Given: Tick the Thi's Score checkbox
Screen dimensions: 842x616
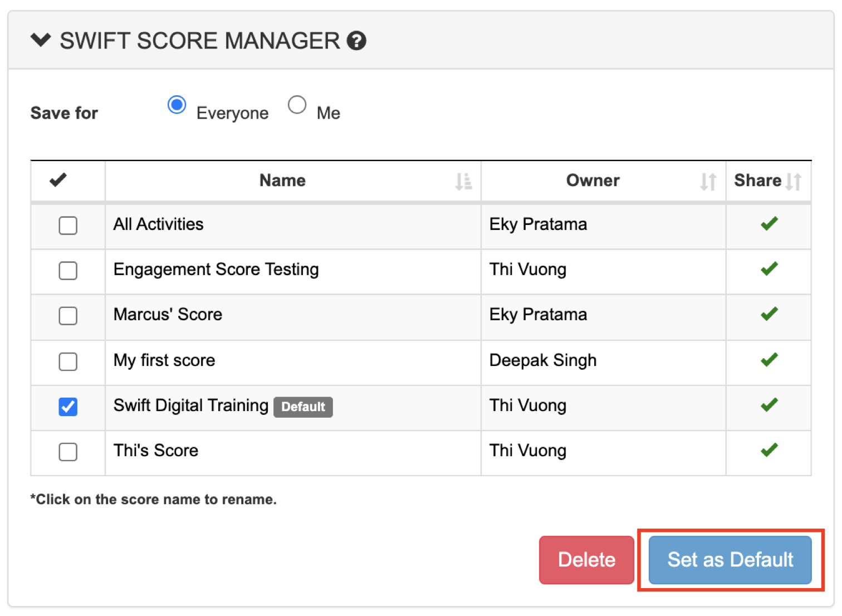Looking at the screenshot, I should (68, 452).
